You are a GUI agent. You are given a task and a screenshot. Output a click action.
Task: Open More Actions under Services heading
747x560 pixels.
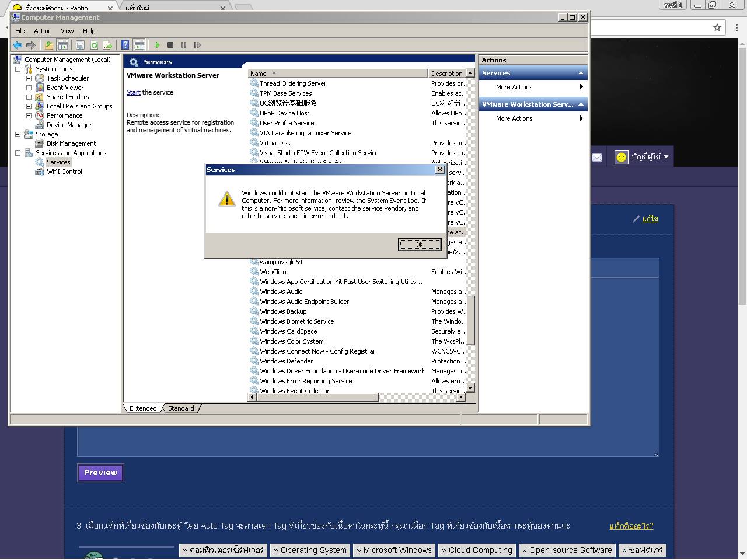point(533,87)
